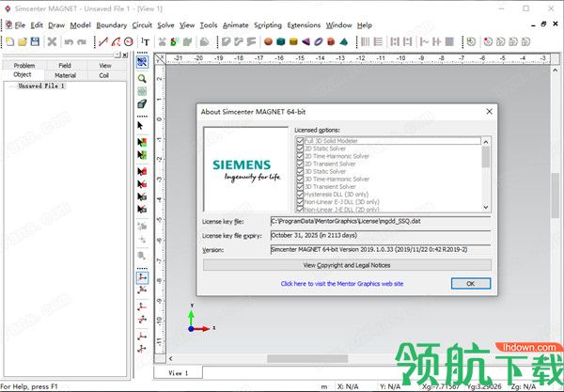This screenshot has width=564, height=392.
Task: Click the orange sphere primitive icon
Action: [x=268, y=41]
